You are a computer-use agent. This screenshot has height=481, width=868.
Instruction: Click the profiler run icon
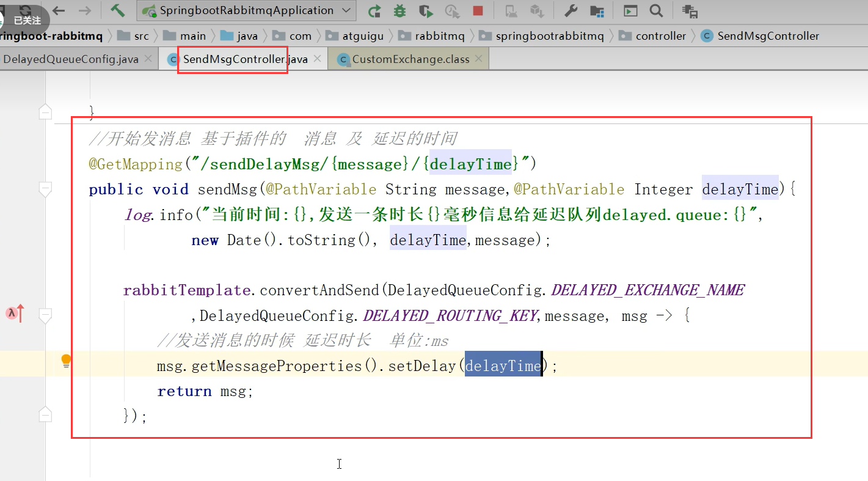(452, 10)
